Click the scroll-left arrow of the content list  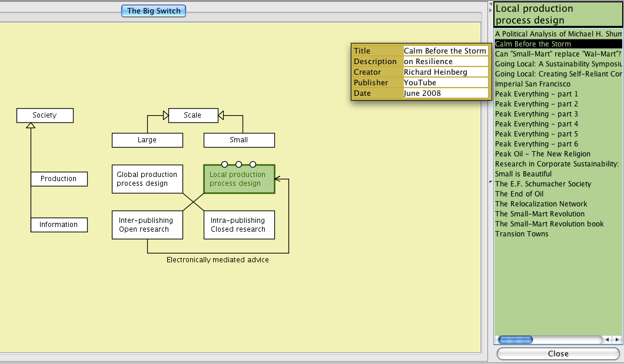point(608,339)
